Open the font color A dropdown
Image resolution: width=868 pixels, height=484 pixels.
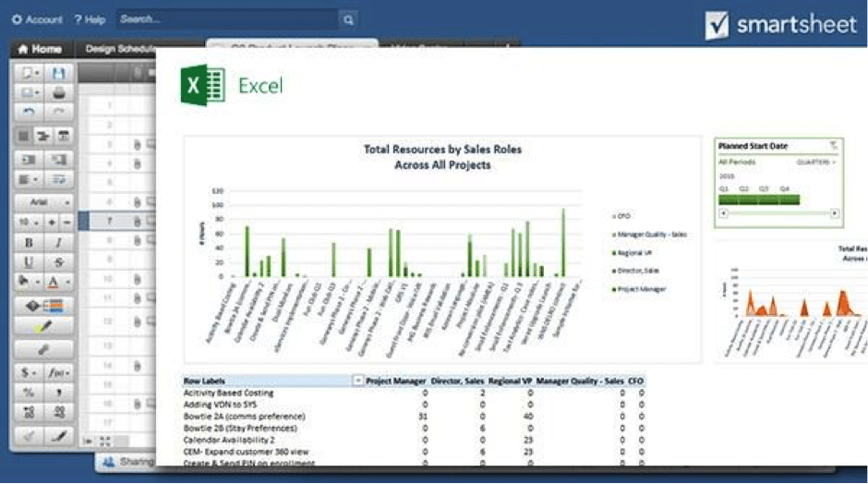[57, 282]
